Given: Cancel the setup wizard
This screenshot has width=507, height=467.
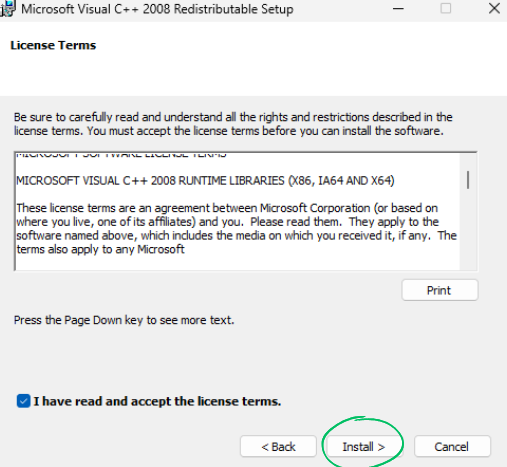Looking at the screenshot, I should [x=452, y=447].
